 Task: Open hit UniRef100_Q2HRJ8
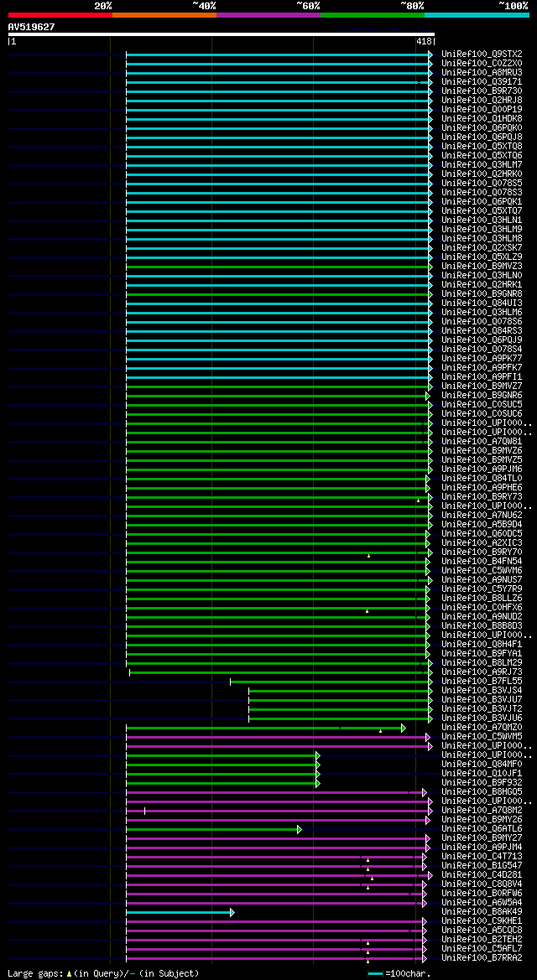[x=482, y=100]
